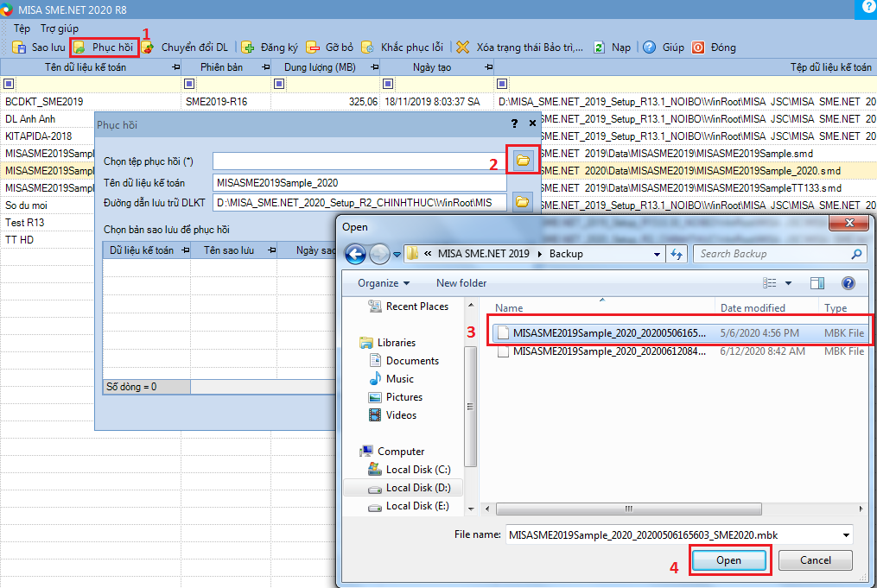The height and width of the screenshot is (588, 877).
Task: Select Local Disk (E:)
Action: click(x=409, y=506)
